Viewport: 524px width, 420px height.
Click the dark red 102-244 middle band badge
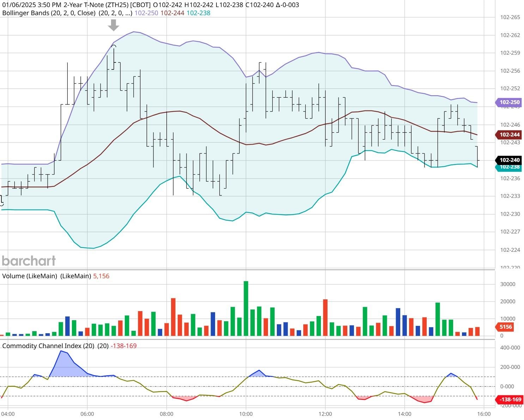[x=509, y=135]
